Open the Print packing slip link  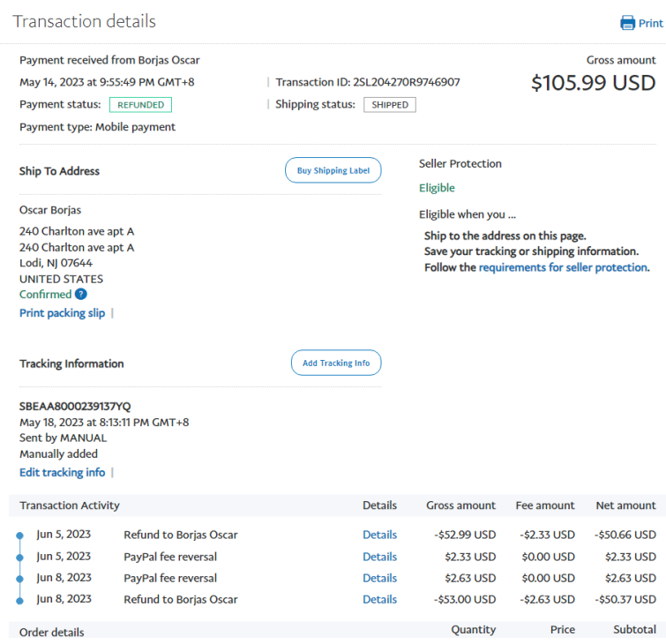62,313
